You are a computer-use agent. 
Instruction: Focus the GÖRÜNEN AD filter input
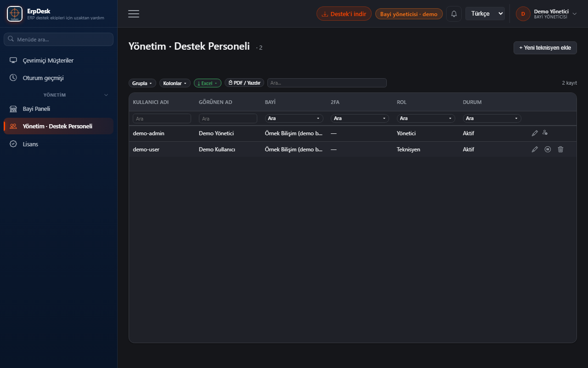pos(228,118)
